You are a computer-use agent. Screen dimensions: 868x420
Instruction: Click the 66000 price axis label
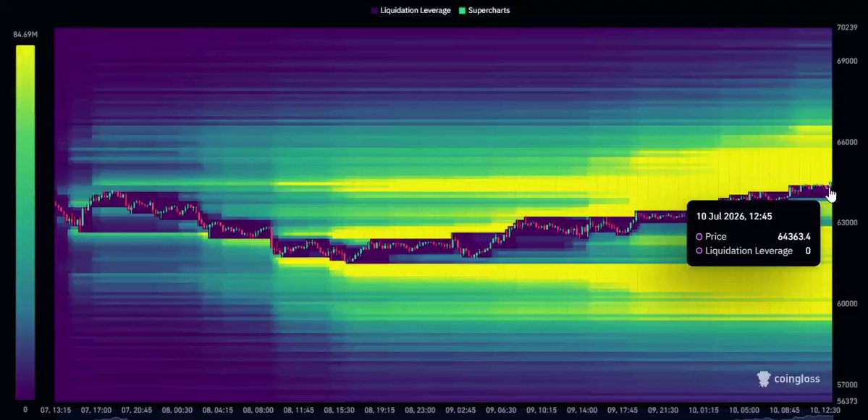(x=848, y=142)
